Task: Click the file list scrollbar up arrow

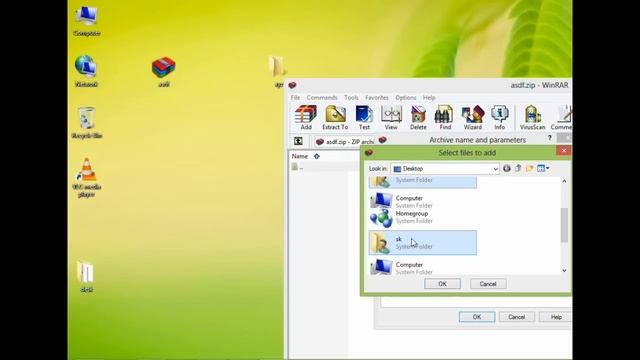Action: click(x=564, y=181)
